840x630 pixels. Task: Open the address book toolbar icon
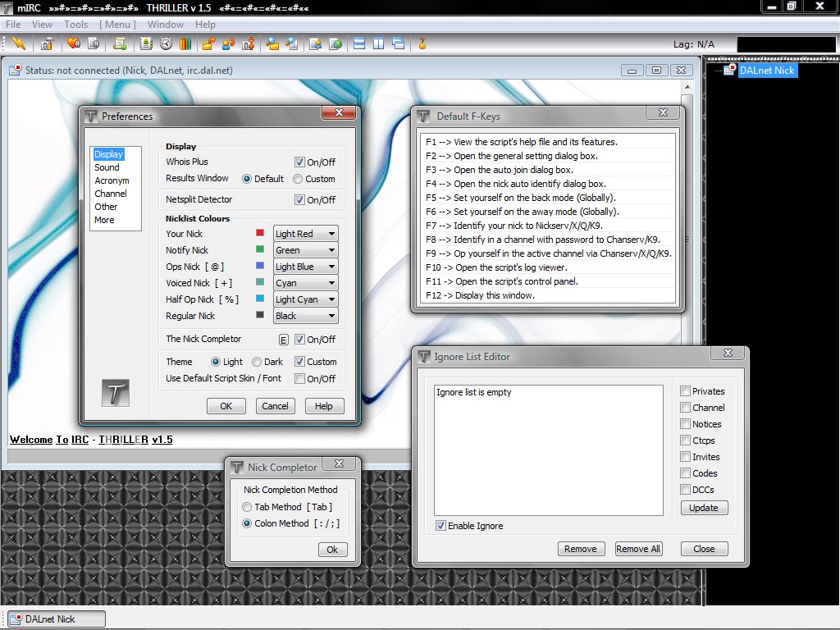pos(146,43)
